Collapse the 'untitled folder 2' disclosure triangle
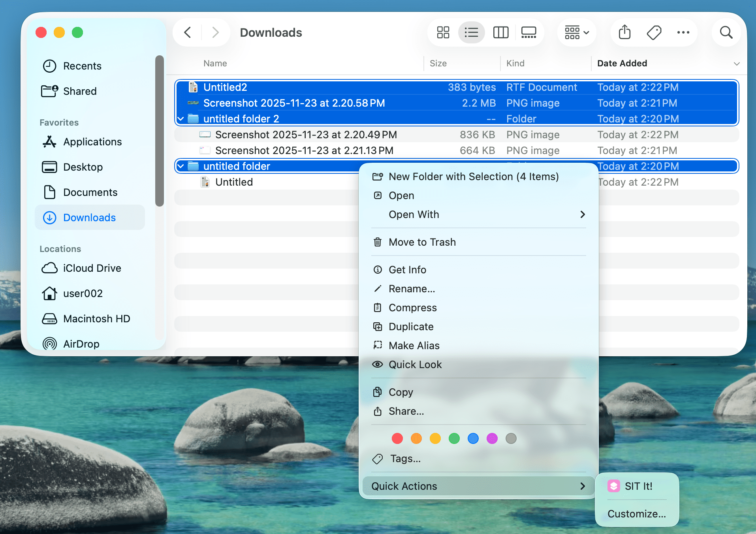756x534 pixels. (x=181, y=119)
